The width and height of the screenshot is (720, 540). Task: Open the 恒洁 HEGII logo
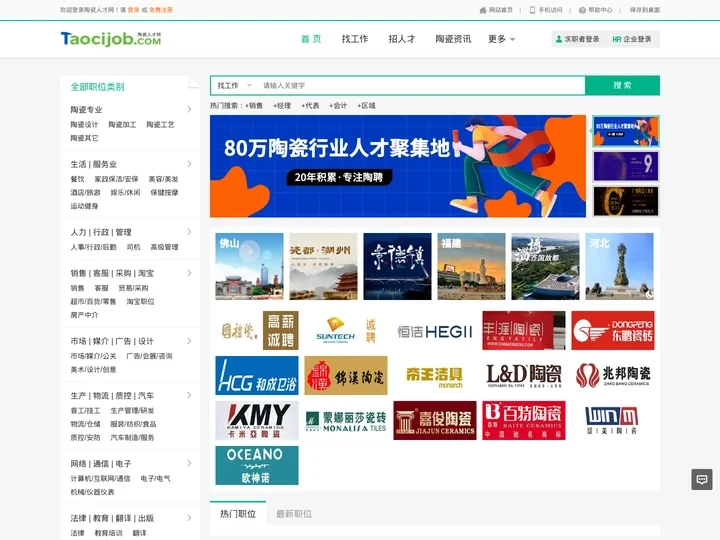point(435,330)
